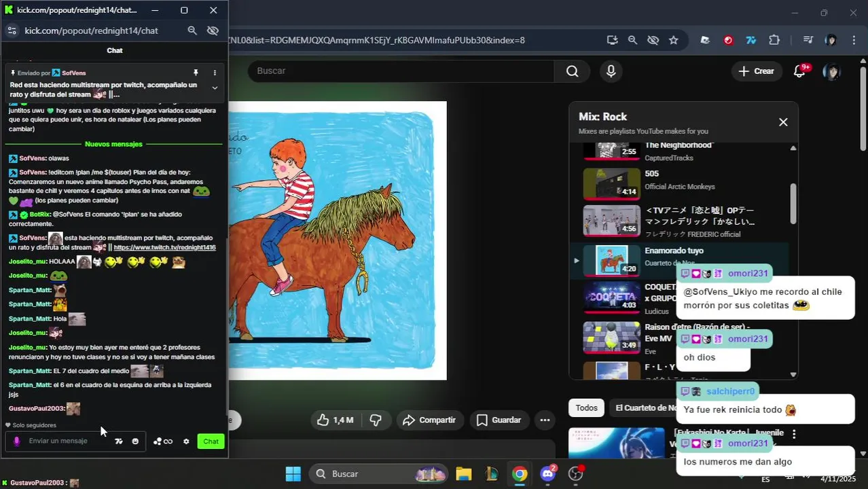Start YouTube voice search with microphone

(x=611, y=71)
